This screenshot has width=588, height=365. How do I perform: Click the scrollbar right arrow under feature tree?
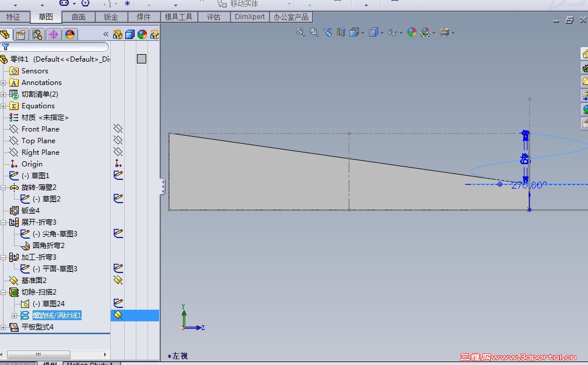[x=105, y=355]
